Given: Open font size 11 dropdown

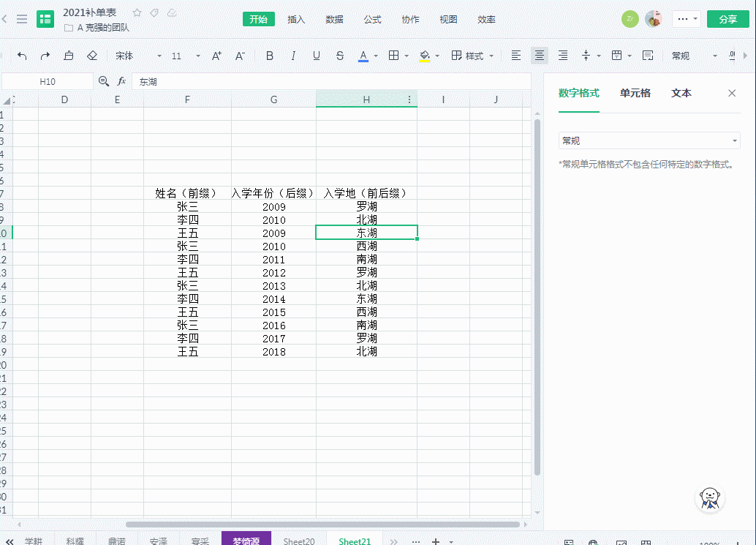Looking at the screenshot, I should coord(186,56).
